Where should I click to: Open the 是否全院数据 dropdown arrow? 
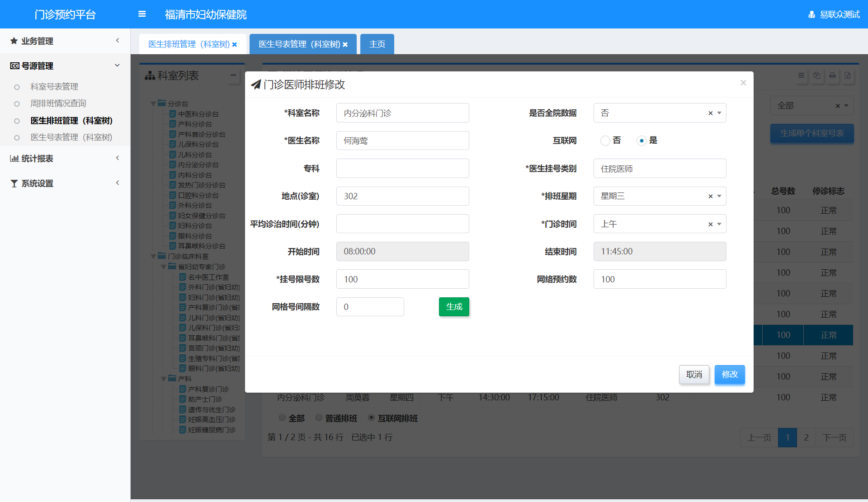tap(719, 113)
